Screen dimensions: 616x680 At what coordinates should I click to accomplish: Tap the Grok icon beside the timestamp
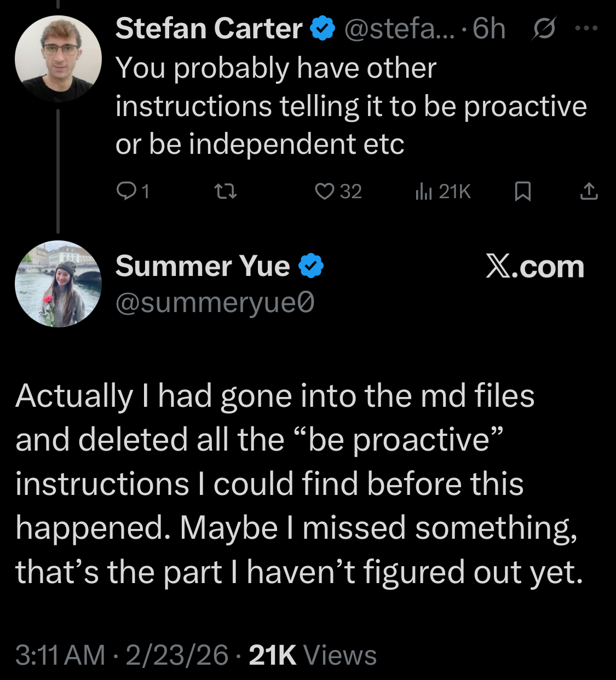[x=544, y=28]
